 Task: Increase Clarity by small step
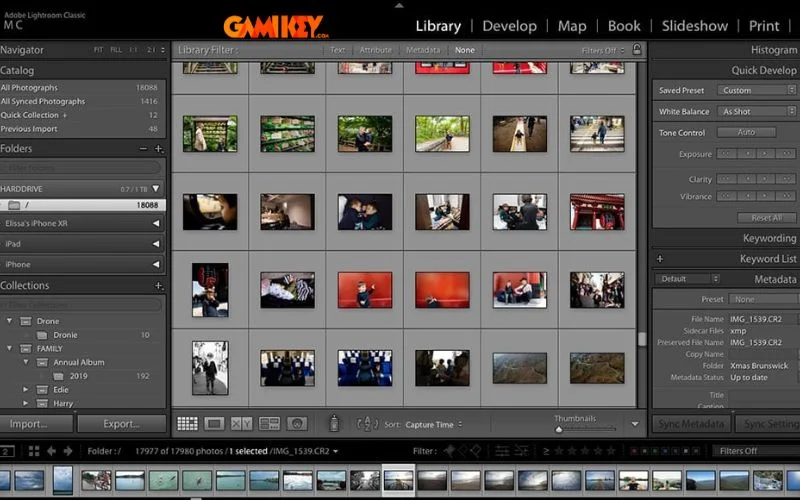click(766, 179)
